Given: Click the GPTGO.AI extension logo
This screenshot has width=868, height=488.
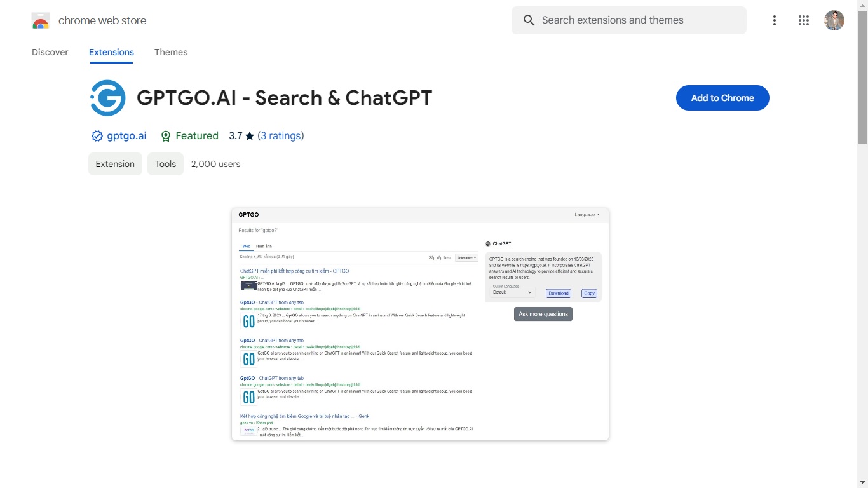Looking at the screenshot, I should [107, 97].
